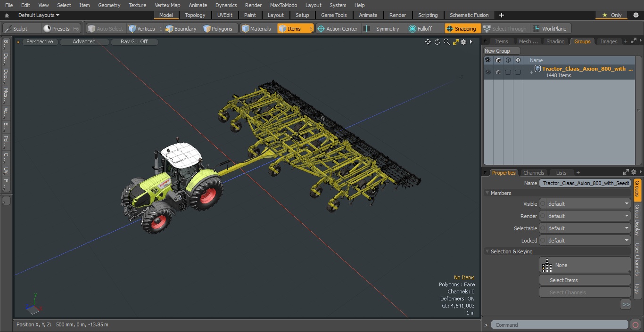Click the home icon left of Default Layouts
Screen dimensions: 644x332
point(7,15)
